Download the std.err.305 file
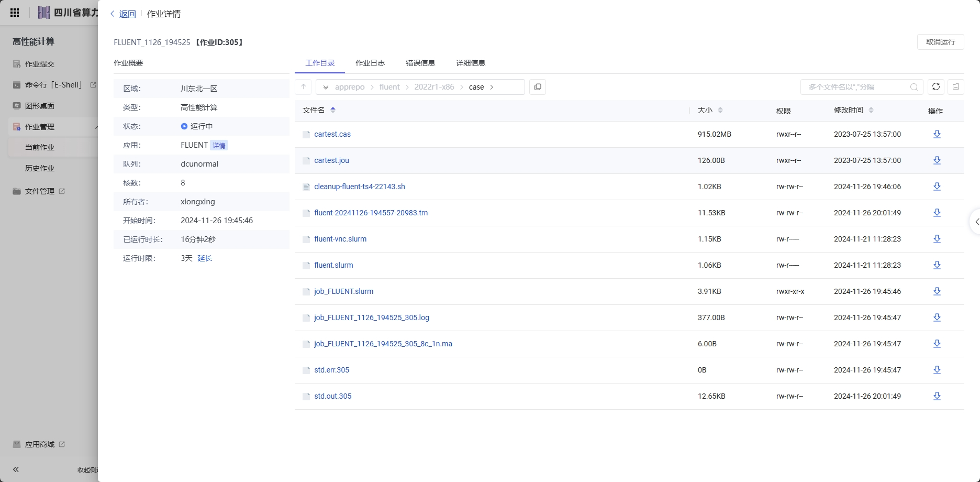The width and height of the screenshot is (980, 482). [937, 370]
